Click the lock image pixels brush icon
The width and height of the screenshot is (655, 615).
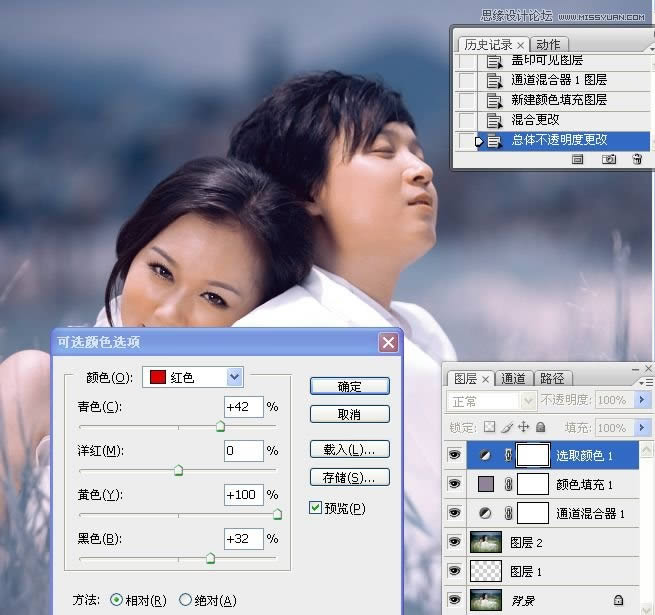[x=506, y=428]
